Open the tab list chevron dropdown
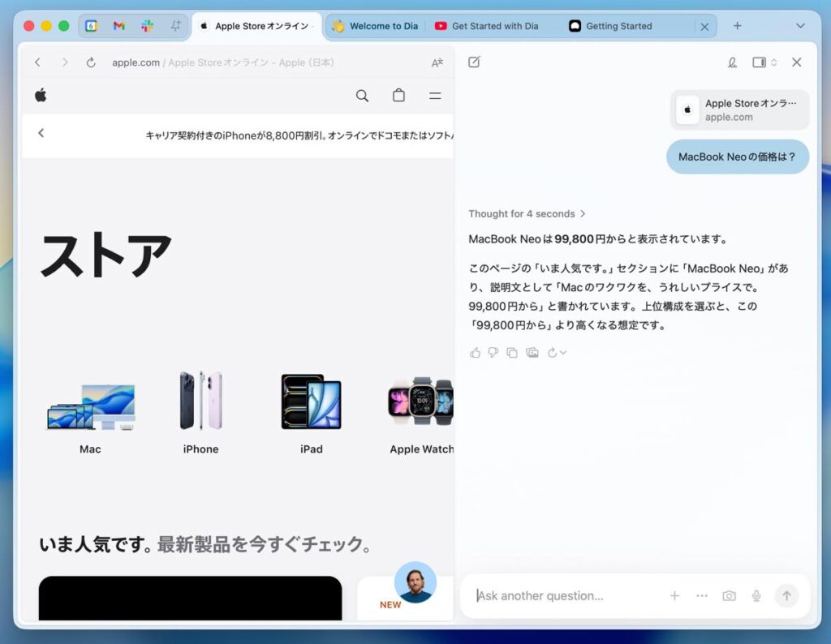The image size is (831, 644). (800, 26)
